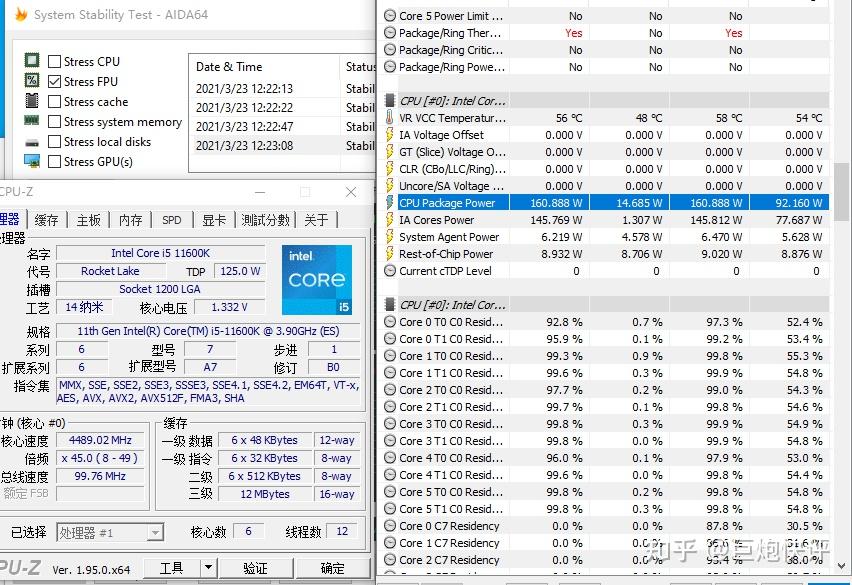Image resolution: width=852 pixels, height=585 pixels.
Task: Click the 1.332 V core voltage field
Action: pyautogui.click(x=229, y=307)
